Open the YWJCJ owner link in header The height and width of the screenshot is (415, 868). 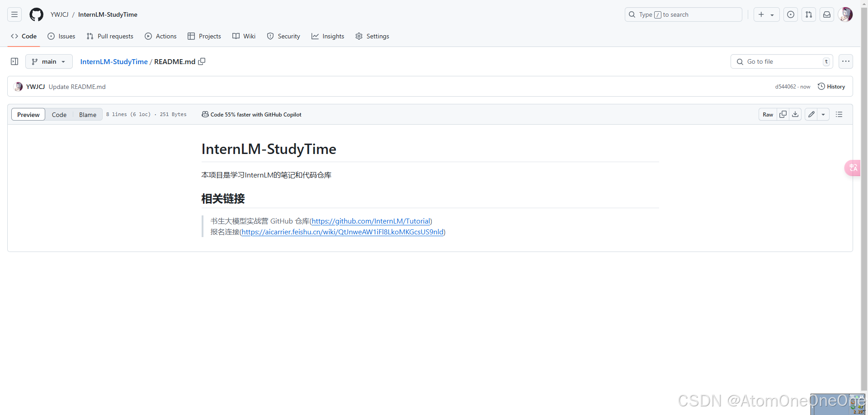pos(59,14)
